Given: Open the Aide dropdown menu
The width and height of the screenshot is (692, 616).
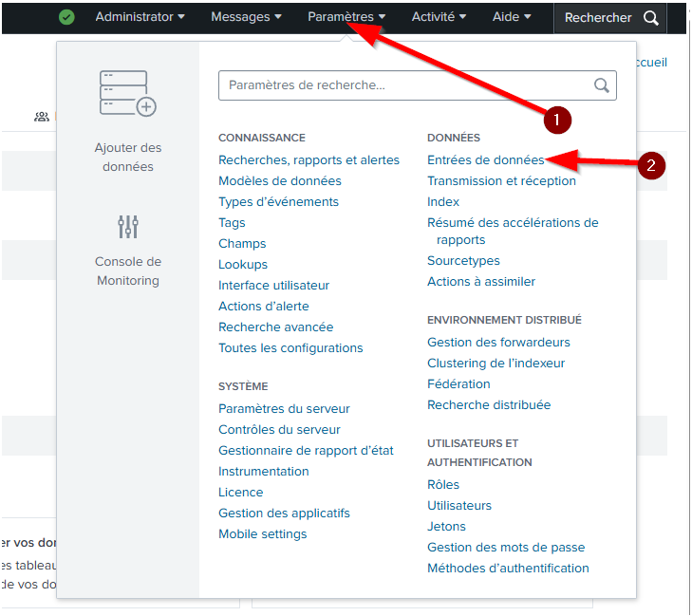Looking at the screenshot, I should pos(512,17).
